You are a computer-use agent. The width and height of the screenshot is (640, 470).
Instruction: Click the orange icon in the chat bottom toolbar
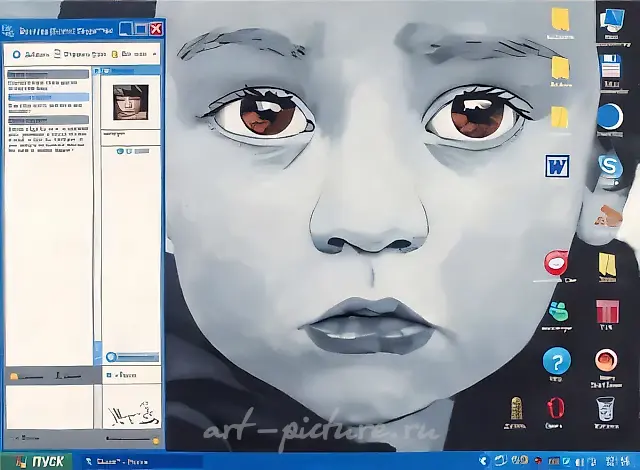coord(14,376)
